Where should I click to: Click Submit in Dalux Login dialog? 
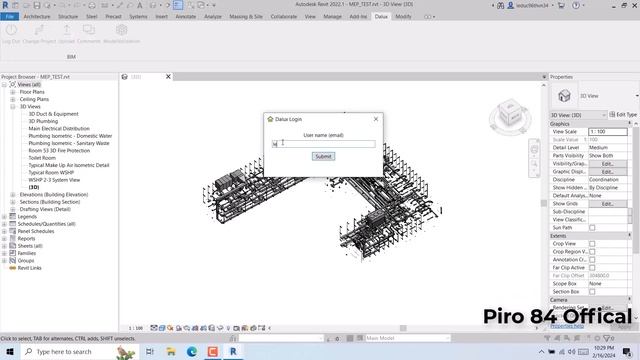coord(324,156)
